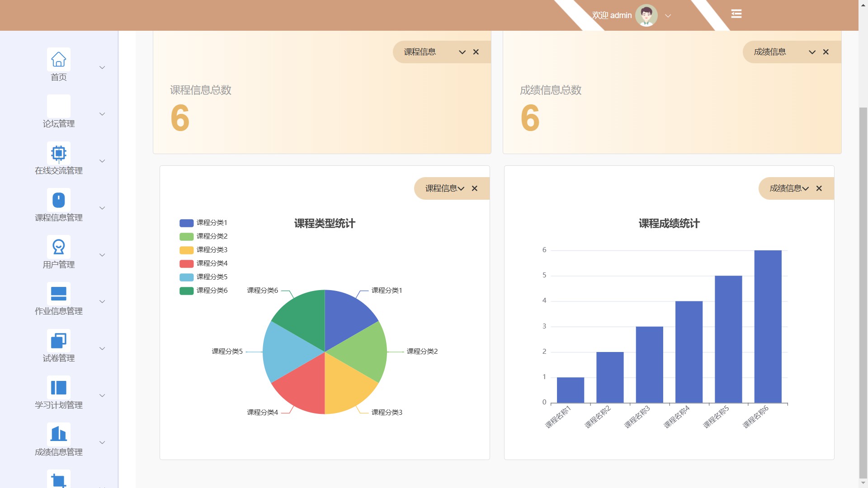Open the grade info management icon
Image resolution: width=868 pixels, height=488 pixels.
point(58,434)
